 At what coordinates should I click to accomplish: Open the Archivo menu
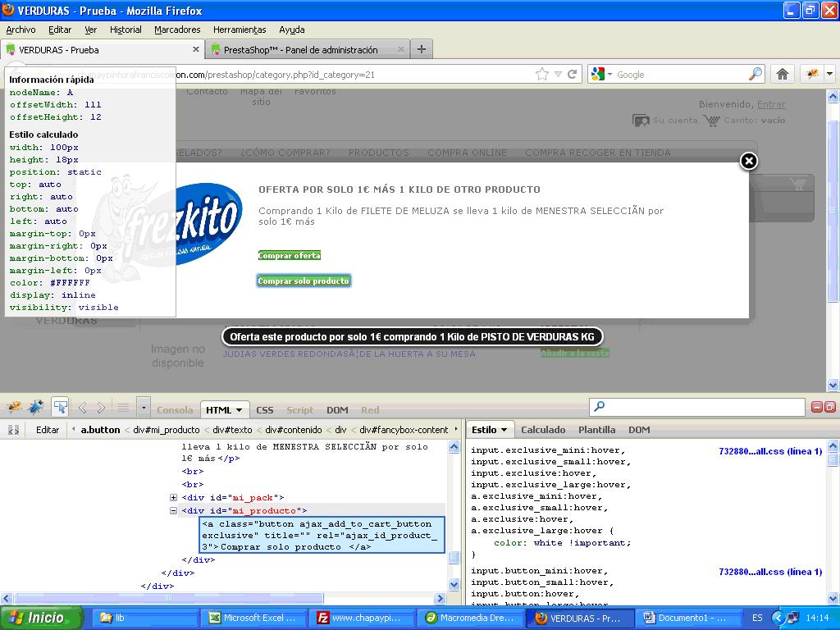21,30
